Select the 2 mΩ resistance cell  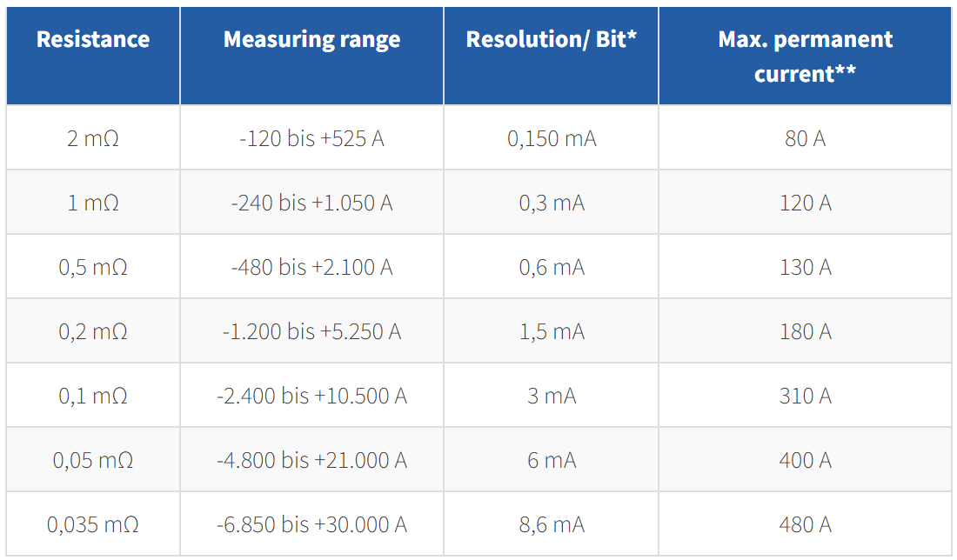93,138
